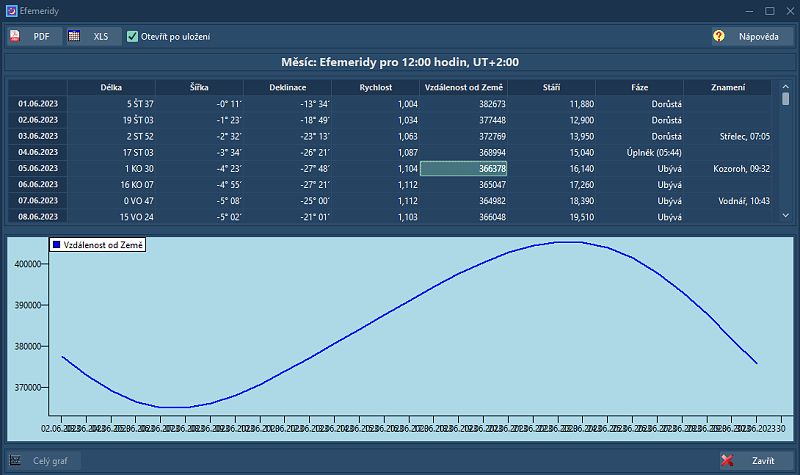
Task: Select distance cell 366378
Action: [464, 168]
